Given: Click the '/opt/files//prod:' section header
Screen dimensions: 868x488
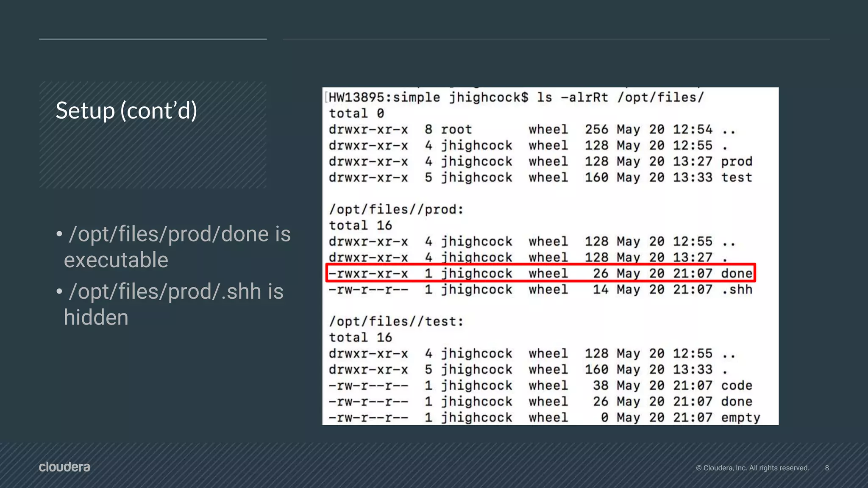Looking at the screenshot, I should tap(396, 210).
